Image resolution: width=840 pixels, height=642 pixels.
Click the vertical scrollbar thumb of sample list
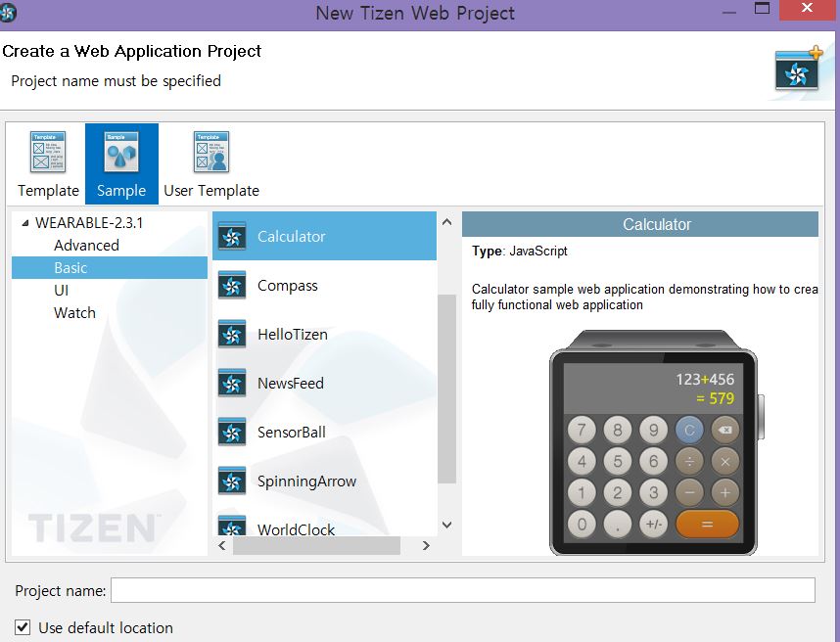tap(446, 389)
